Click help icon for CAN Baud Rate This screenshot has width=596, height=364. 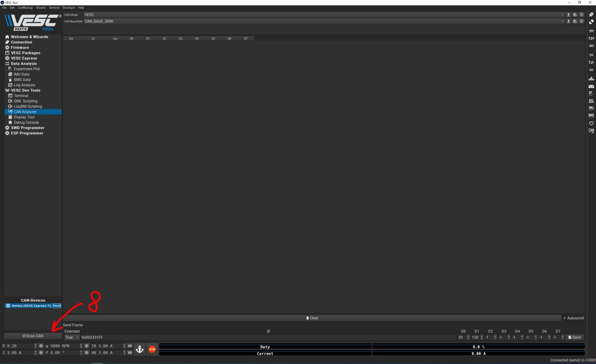(581, 21)
